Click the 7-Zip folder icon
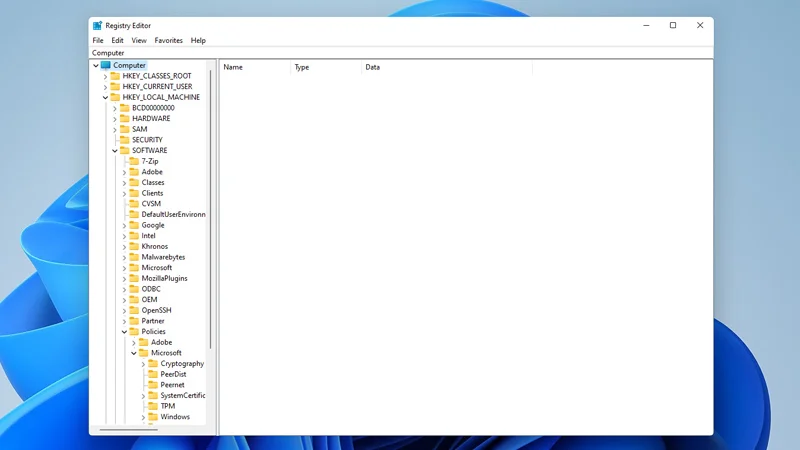The image size is (800, 450). pos(134,161)
